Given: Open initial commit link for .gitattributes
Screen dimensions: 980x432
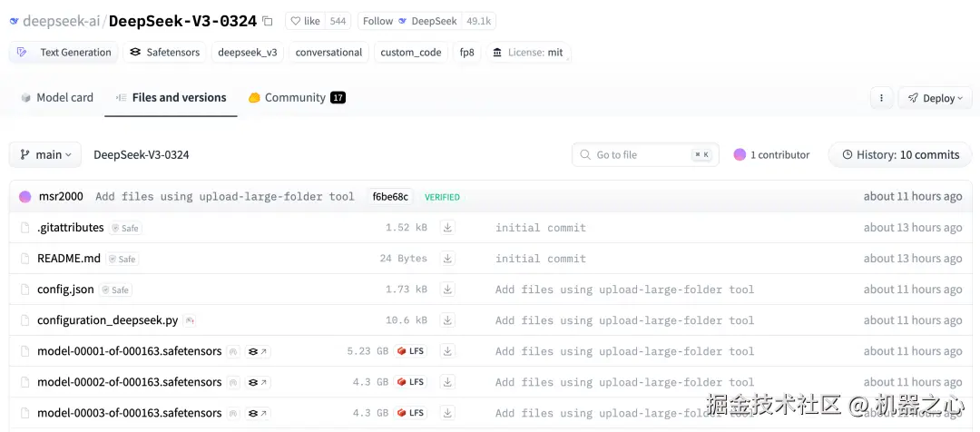Looking at the screenshot, I should click(541, 228).
